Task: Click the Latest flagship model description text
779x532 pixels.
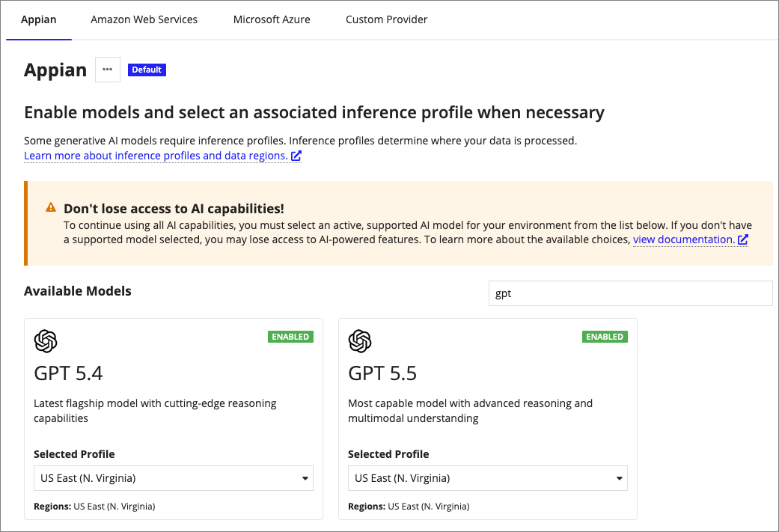Action: click(x=155, y=411)
